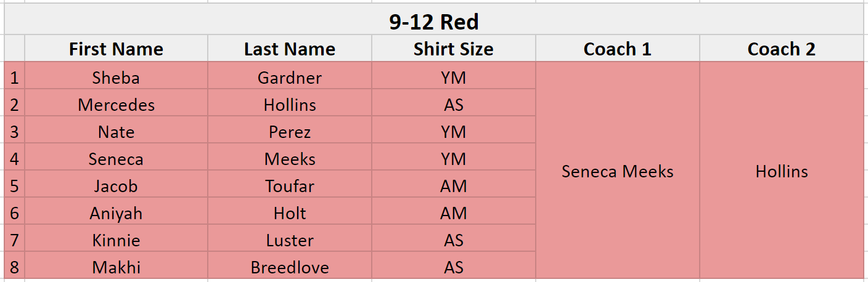Click the First Name column header
The image size is (868, 282).
point(116,49)
